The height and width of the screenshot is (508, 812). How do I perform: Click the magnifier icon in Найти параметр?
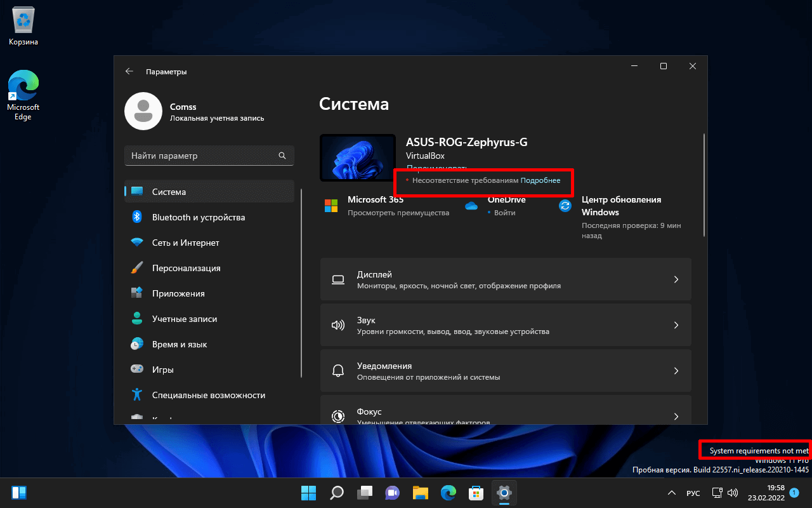(x=282, y=156)
